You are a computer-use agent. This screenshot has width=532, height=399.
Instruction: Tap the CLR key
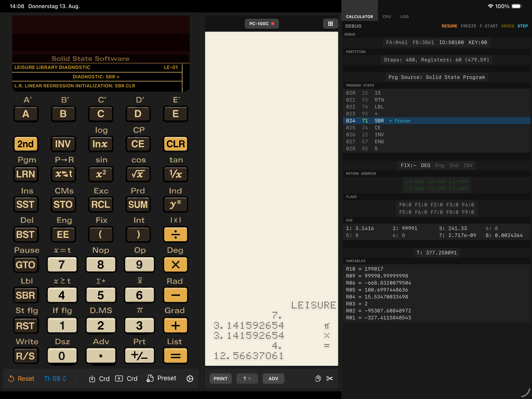[x=176, y=144]
